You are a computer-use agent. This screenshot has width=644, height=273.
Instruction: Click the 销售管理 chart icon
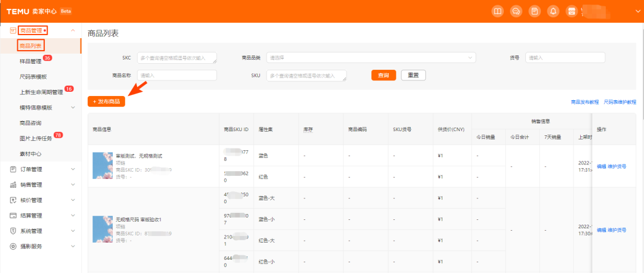pos(13,185)
